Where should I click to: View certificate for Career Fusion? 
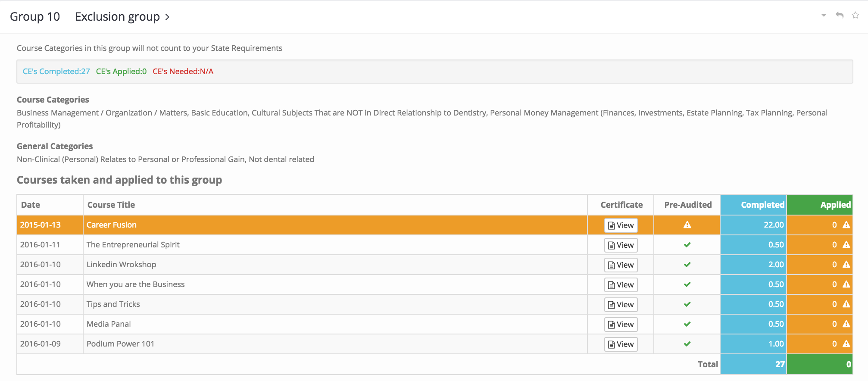tap(621, 225)
